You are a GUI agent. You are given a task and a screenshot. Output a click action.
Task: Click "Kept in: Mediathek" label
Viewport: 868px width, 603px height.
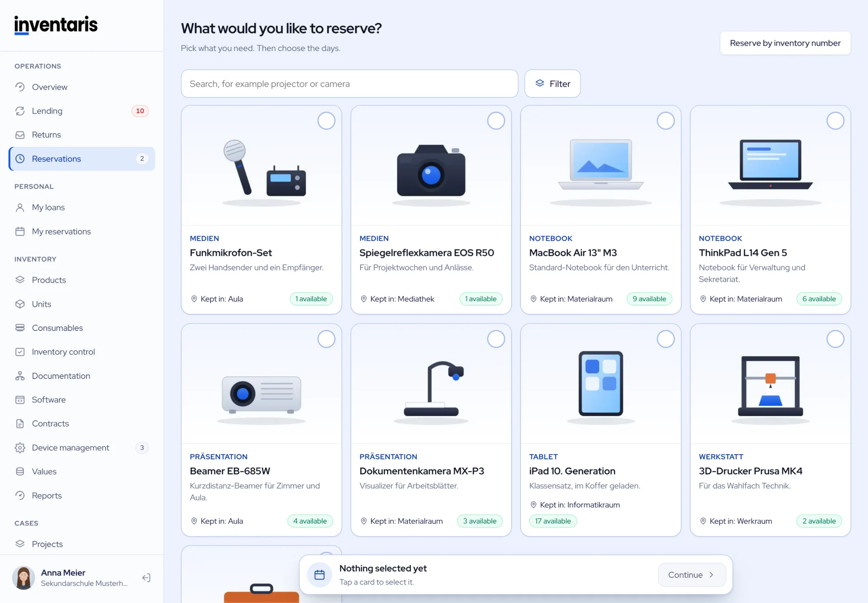pyautogui.click(x=402, y=299)
